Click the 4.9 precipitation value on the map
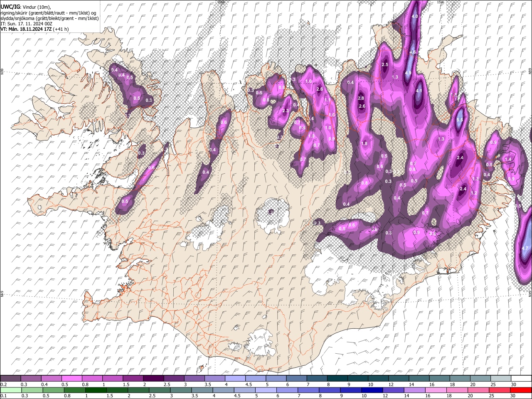 pos(408,73)
